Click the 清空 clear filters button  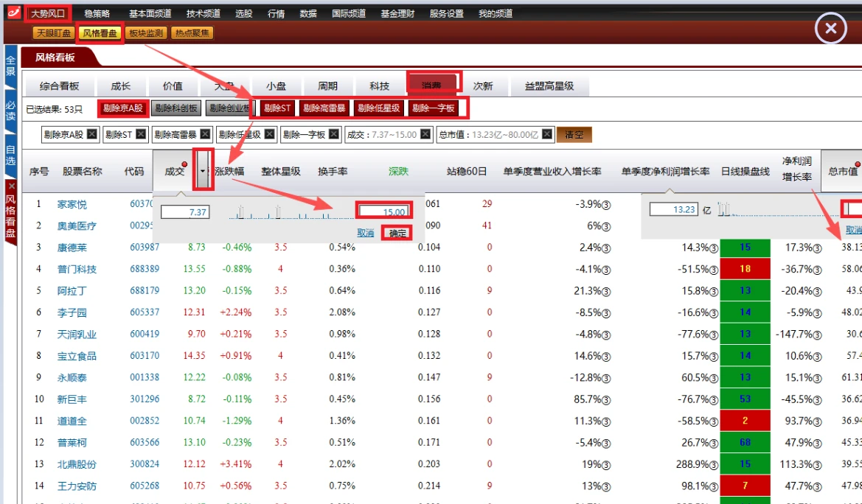click(574, 134)
